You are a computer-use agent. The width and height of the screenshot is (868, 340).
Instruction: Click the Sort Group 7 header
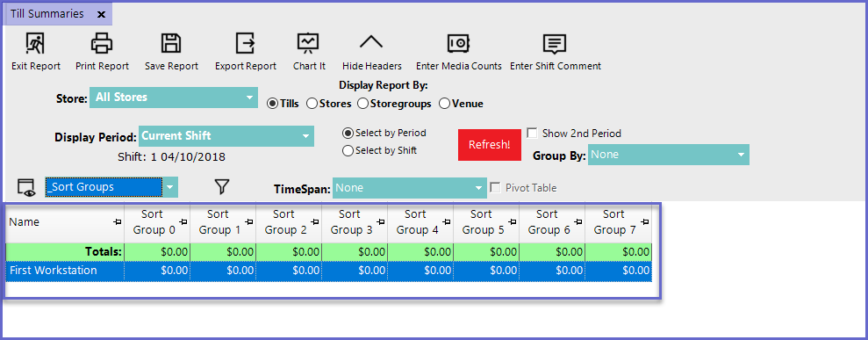pyautogui.click(x=619, y=222)
